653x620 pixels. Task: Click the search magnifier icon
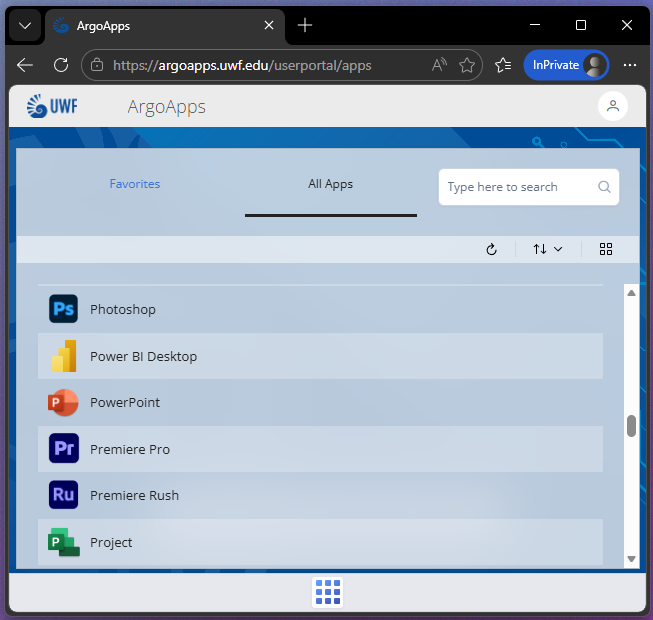(604, 187)
